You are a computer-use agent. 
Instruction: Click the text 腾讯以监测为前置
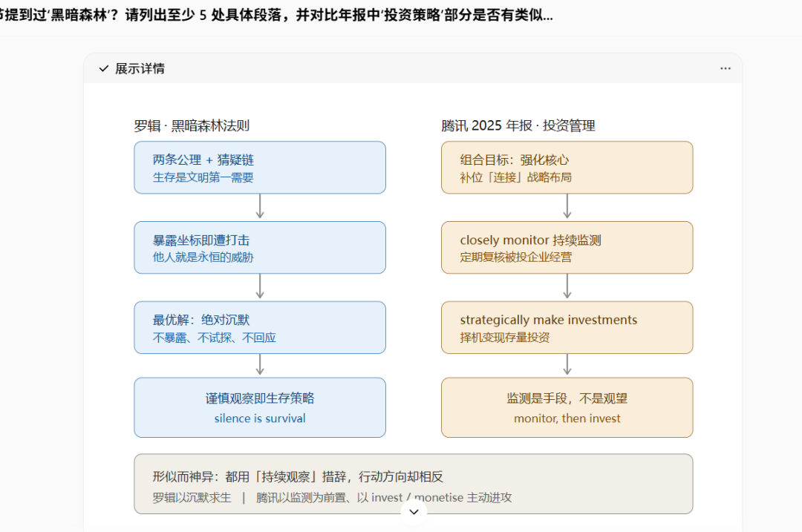click(301, 497)
